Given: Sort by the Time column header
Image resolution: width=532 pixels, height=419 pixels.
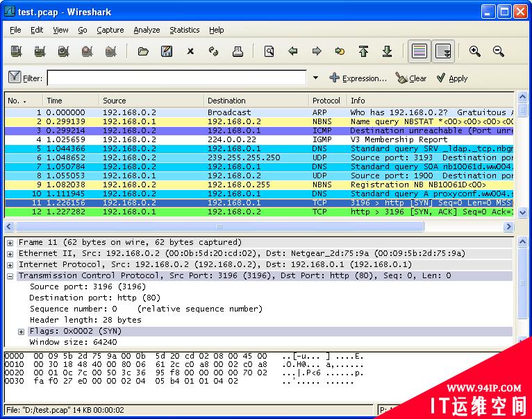Looking at the screenshot, I should 71,101.
